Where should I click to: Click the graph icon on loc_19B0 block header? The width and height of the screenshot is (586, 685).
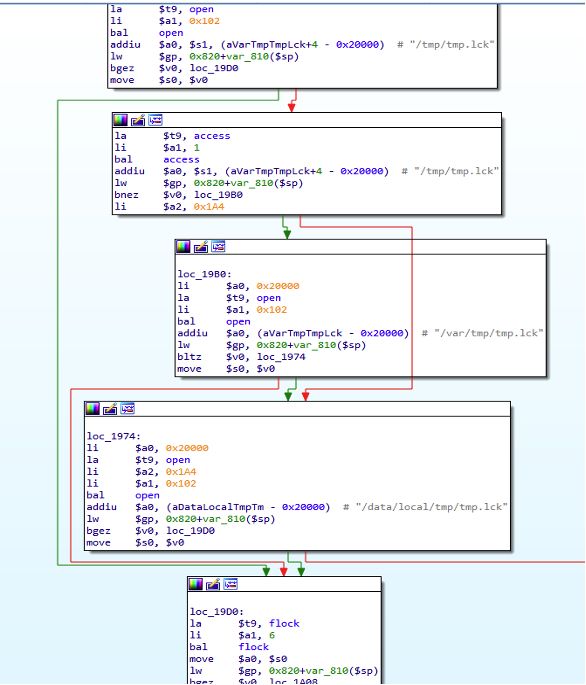(218, 247)
